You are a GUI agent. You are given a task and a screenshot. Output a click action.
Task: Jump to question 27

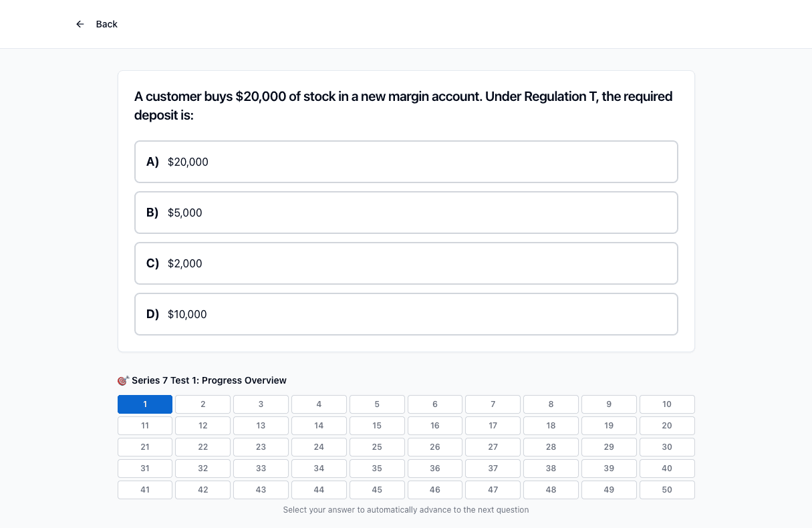click(x=493, y=447)
